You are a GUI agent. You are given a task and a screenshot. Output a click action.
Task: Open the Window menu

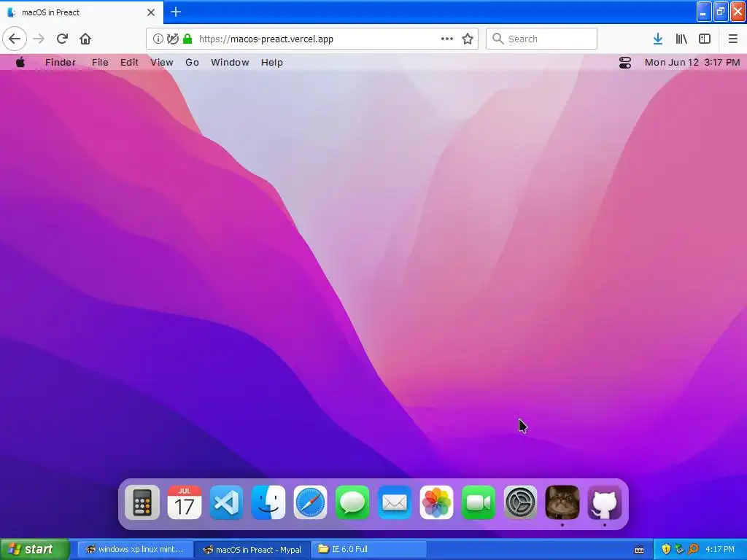tap(230, 63)
